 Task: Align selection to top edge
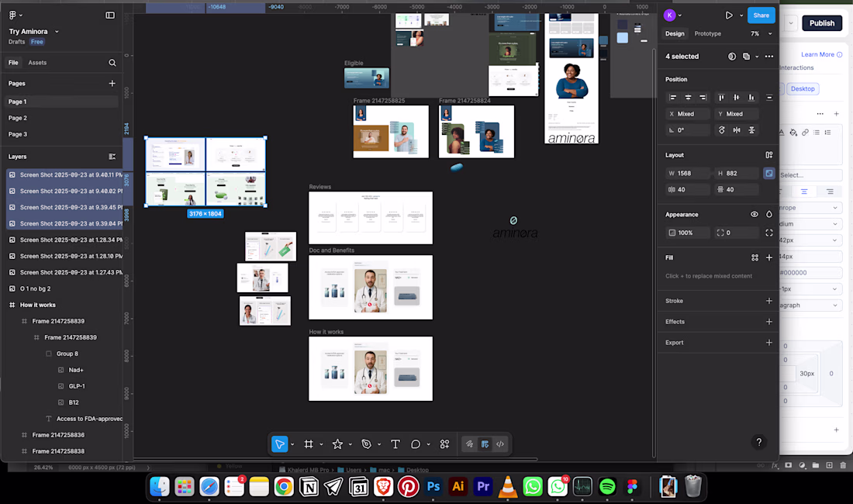click(x=721, y=98)
